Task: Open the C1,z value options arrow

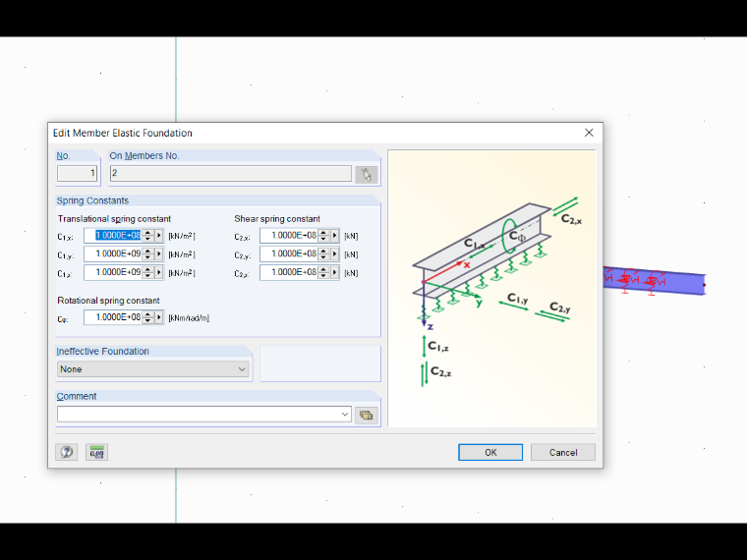Action: (159, 272)
